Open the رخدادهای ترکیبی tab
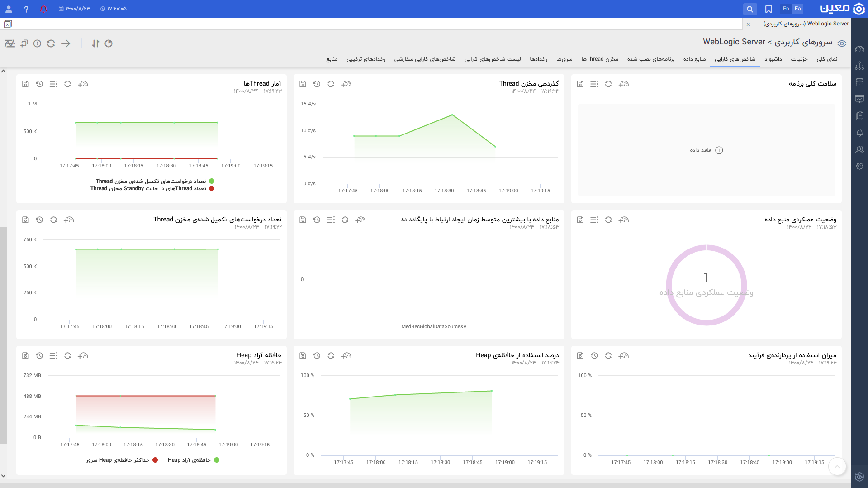 [366, 59]
